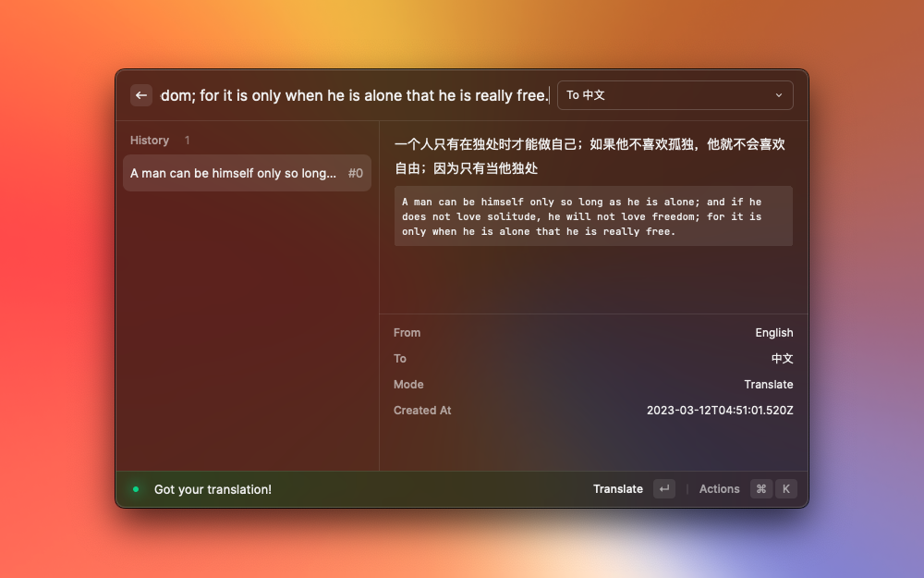This screenshot has height=578, width=924.
Task: Select the Chinese translation result text
Action: click(591, 157)
